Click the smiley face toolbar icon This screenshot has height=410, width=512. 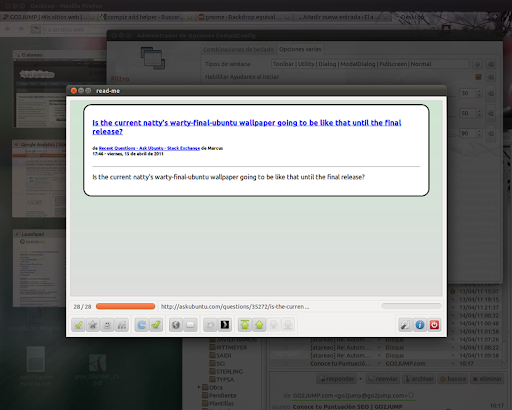107,325
